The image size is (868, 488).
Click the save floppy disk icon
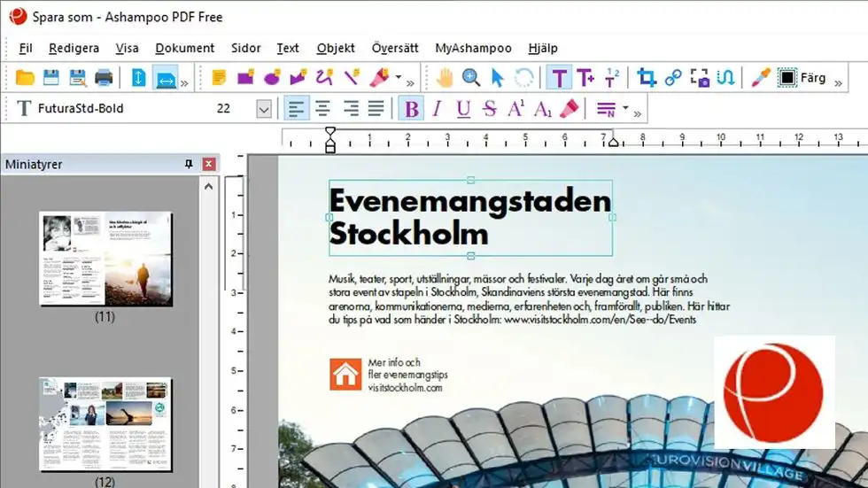click(x=51, y=78)
